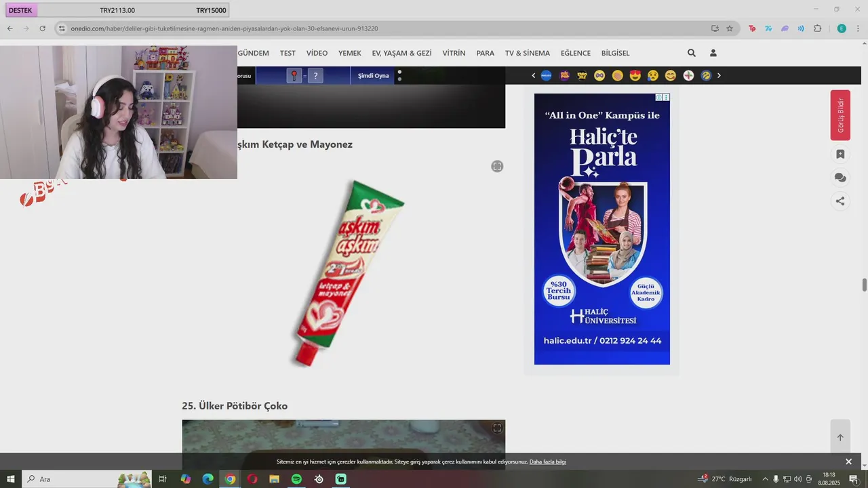
Task: Open the system tray volume control
Action: tap(797, 479)
